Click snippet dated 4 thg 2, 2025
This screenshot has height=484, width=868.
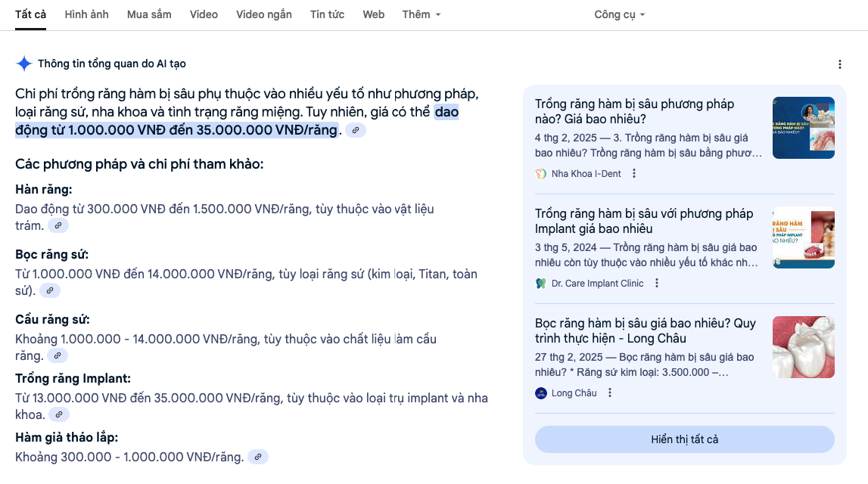click(x=649, y=145)
